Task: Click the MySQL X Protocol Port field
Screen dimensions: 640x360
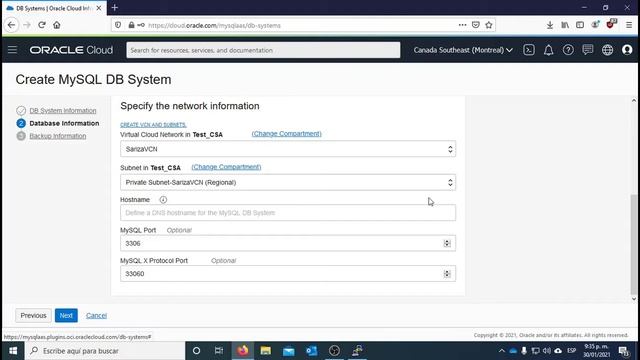Action: pos(288,273)
